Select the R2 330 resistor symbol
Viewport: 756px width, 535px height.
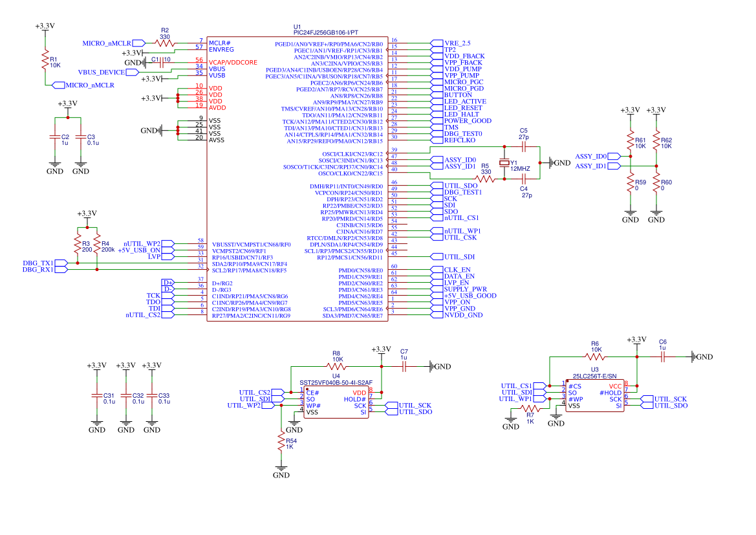coord(165,43)
